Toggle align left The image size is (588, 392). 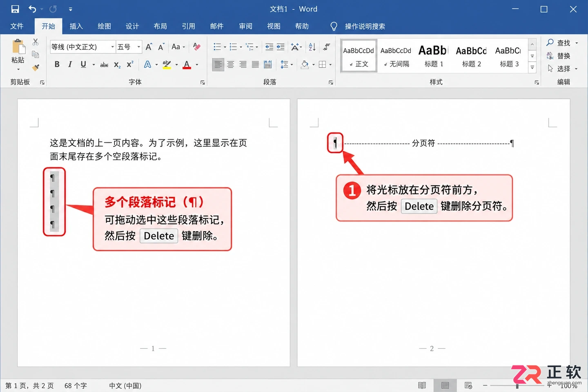point(218,65)
